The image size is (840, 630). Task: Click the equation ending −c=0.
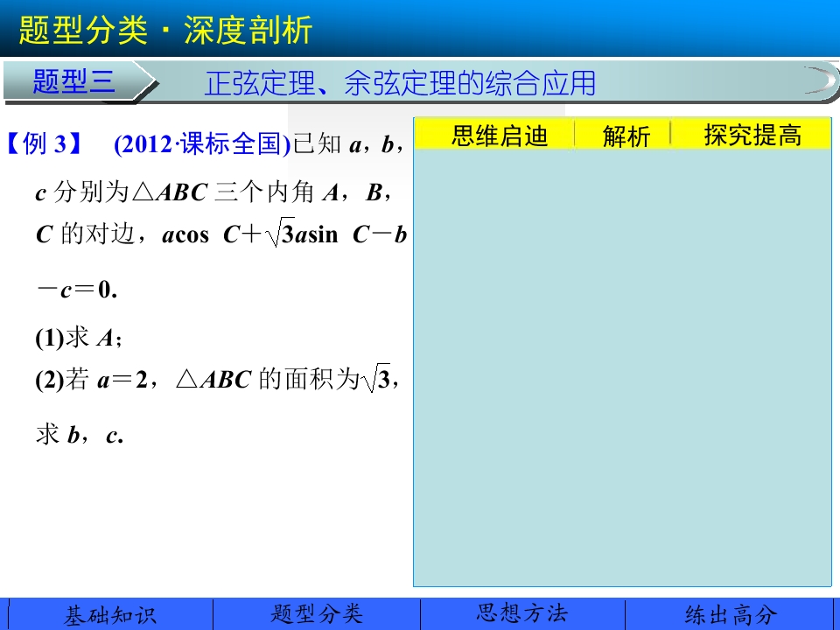pyautogui.click(x=77, y=290)
